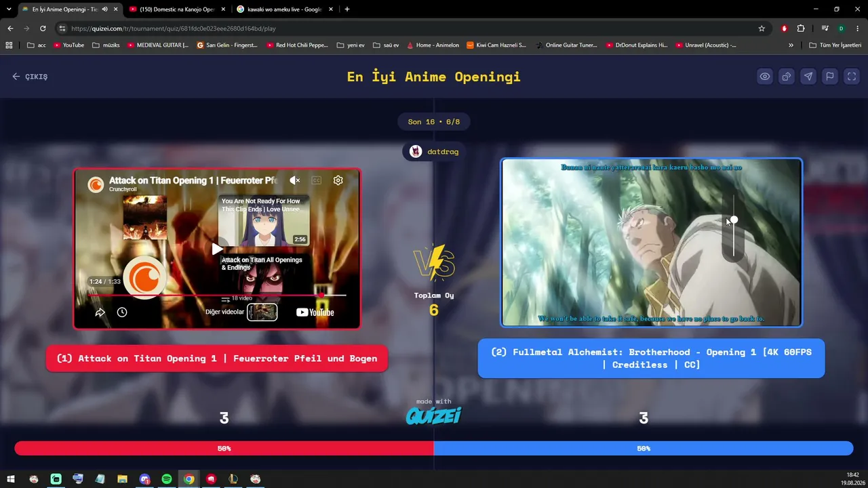Image resolution: width=868 pixels, height=488 pixels.
Task: Open the 'Home - Animelon' bookmark
Action: (x=433, y=45)
